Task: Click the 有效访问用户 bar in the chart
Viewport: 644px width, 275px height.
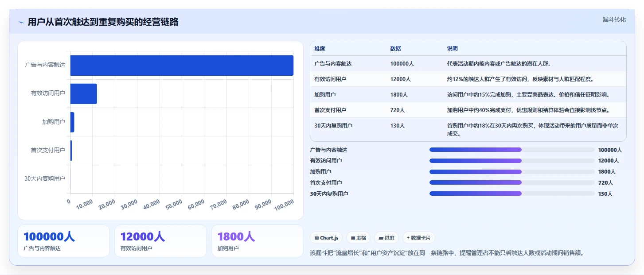Action: pos(84,93)
